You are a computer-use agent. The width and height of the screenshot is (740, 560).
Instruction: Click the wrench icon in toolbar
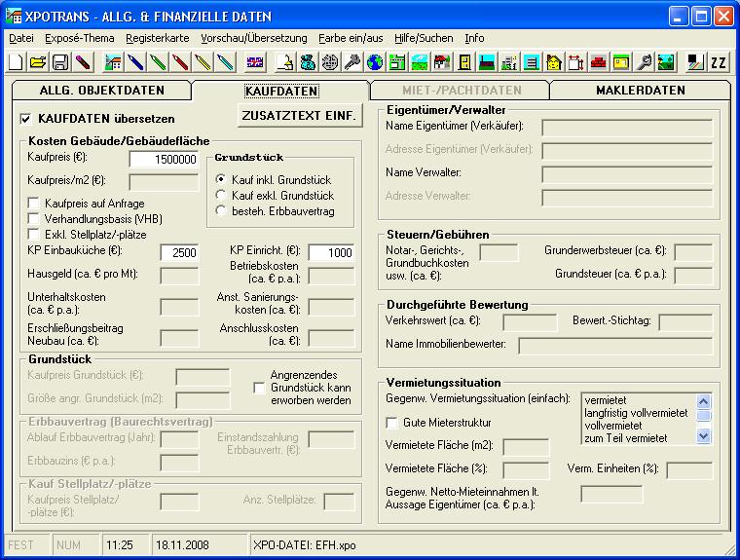click(644, 63)
